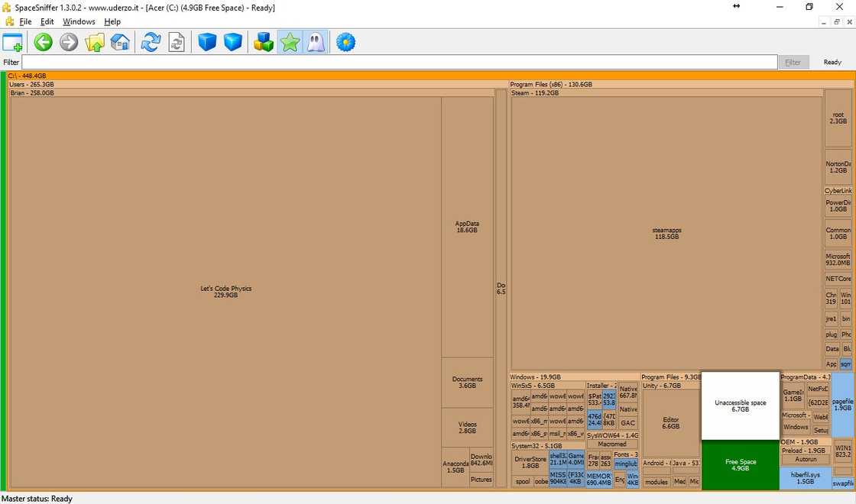Toggle the green star free space display
The height and width of the screenshot is (504, 856).
click(x=290, y=42)
